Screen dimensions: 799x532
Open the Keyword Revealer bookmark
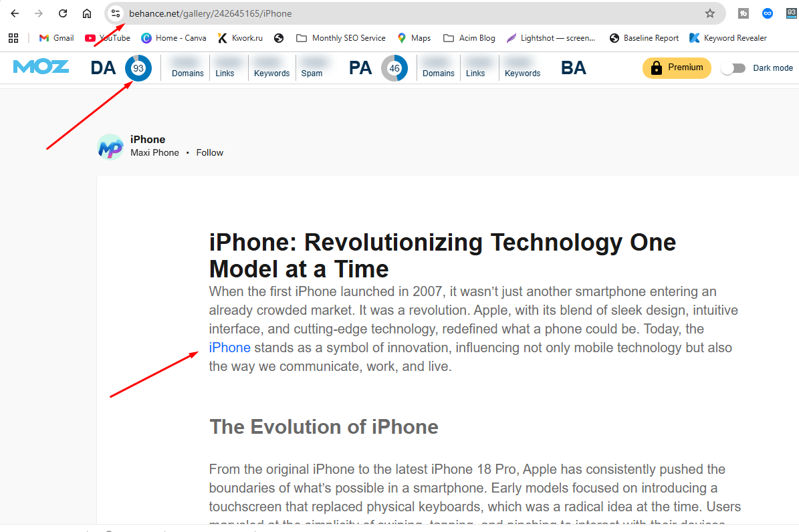pos(728,38)
